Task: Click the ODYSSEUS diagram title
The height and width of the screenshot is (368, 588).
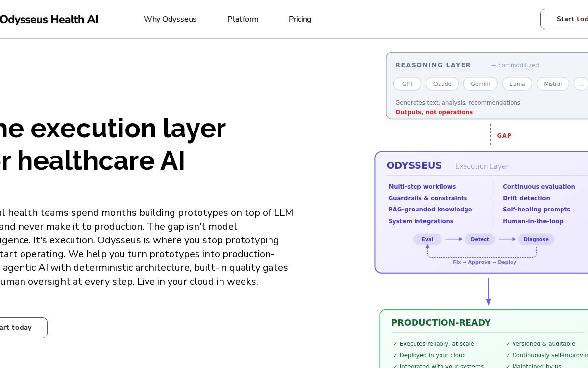Action: (414, 166)
